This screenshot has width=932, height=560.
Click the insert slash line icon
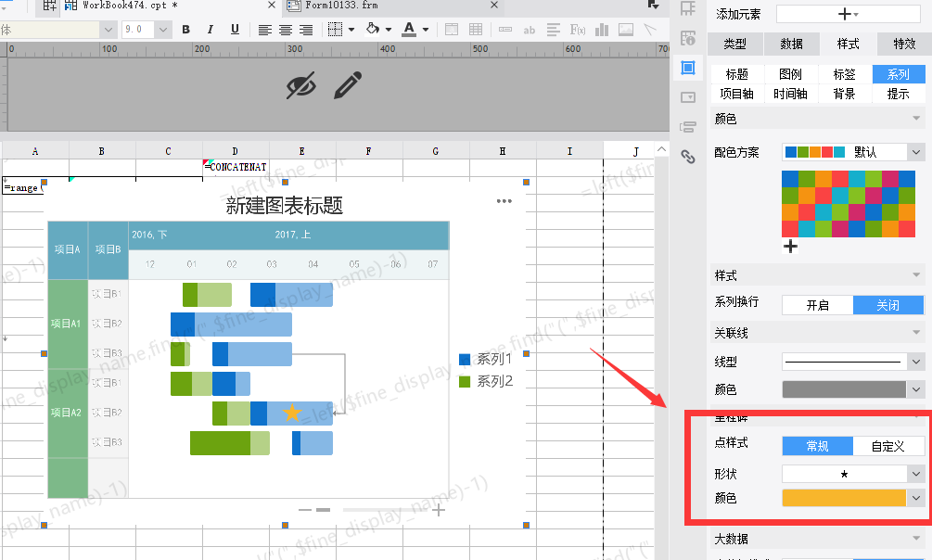650,29
